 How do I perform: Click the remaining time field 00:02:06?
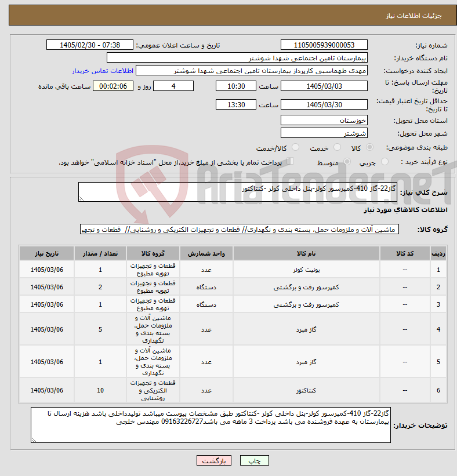click(x=113, y=86)
